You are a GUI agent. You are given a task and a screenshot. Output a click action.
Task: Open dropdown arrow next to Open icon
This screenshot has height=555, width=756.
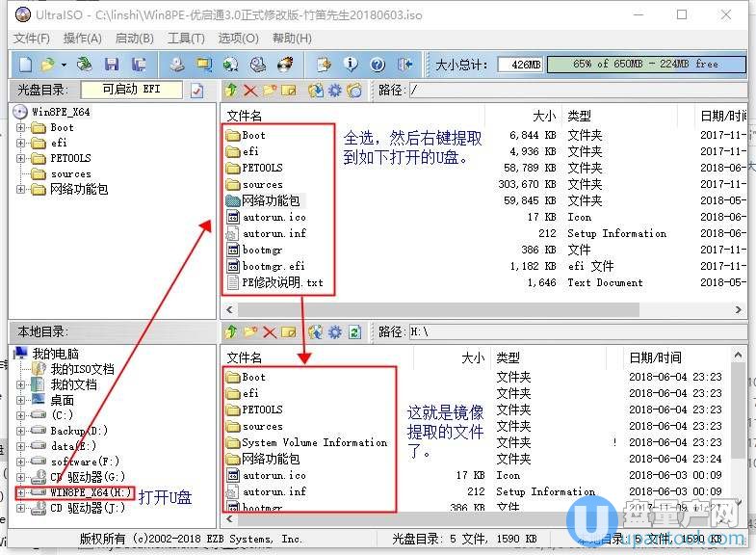tap(64, 65)
